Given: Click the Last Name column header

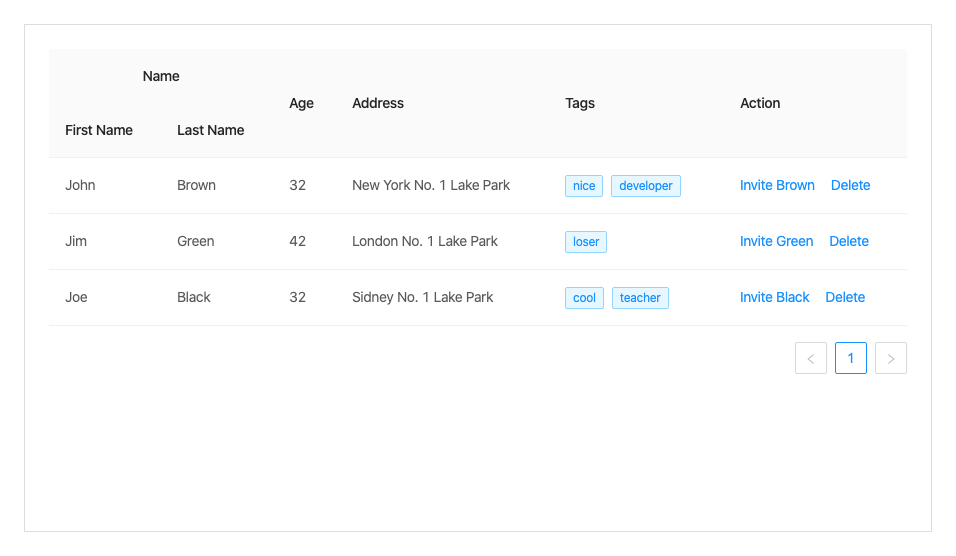Looking at the screenshot, I should [210, 130].
